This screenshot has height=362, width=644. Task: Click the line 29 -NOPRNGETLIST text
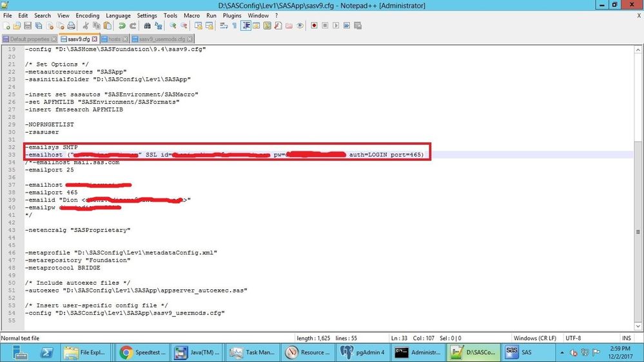[x=49, y=124]
